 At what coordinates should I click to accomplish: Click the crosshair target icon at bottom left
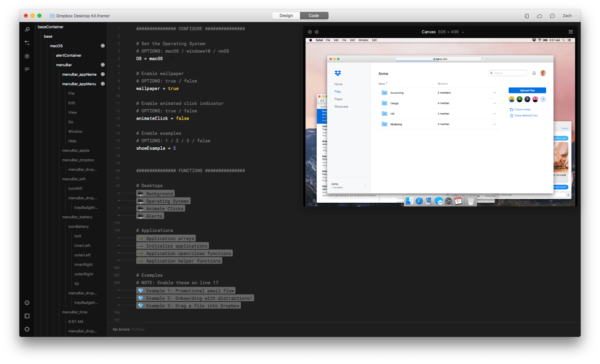[27, 329]
